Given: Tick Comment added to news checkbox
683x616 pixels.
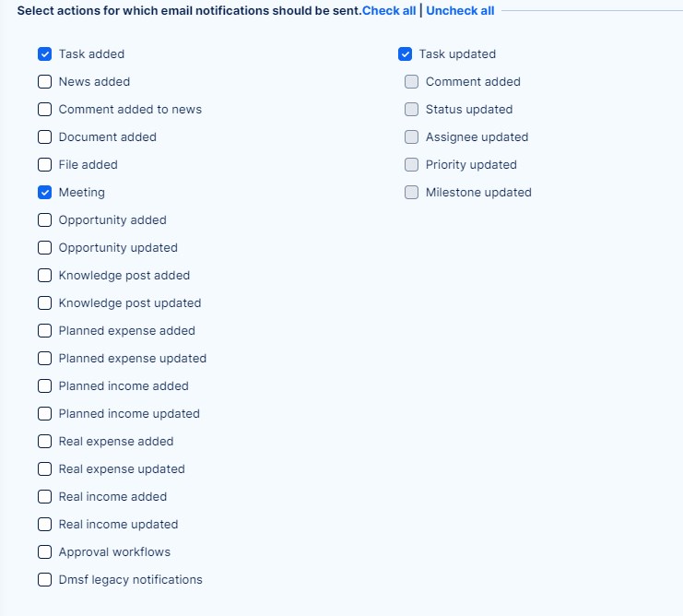Looking at the screenshot, I should (x=44, y=110).
